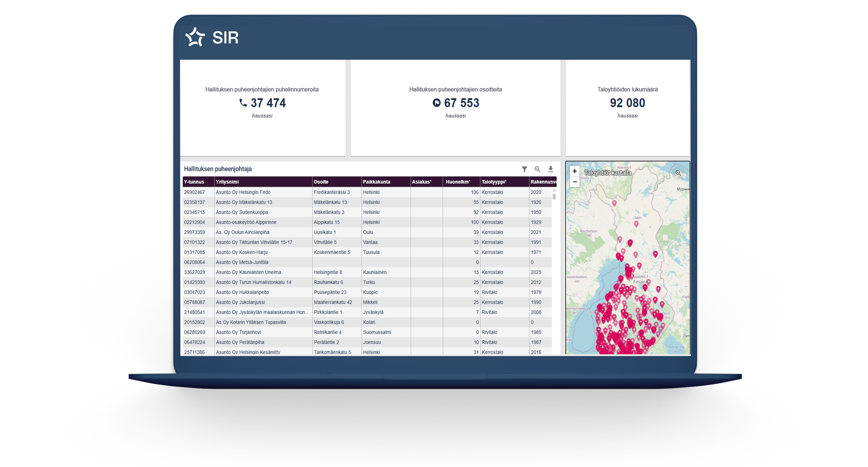Sort by the Yritysnimi column header
Screen dimensions: 868x467
227,182
